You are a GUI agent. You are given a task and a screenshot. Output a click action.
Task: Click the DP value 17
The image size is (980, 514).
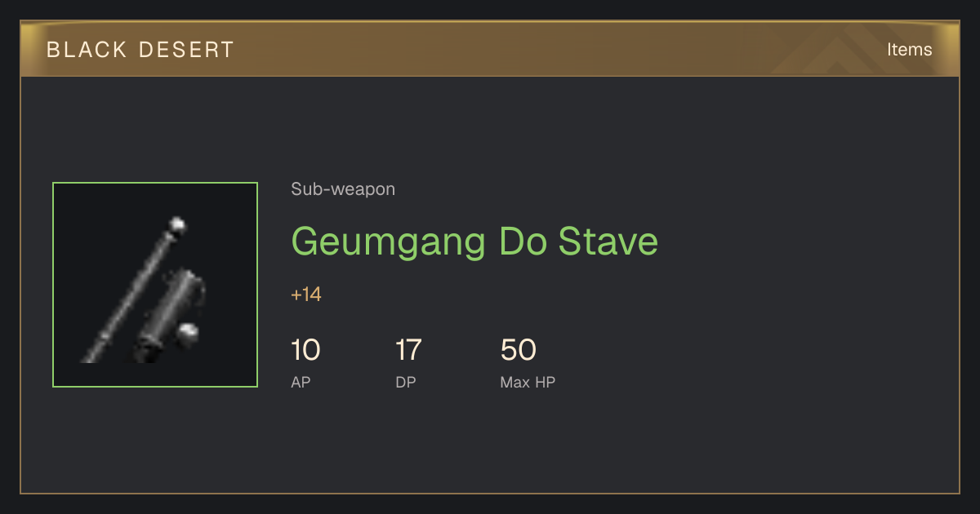(x=408, y=350)
